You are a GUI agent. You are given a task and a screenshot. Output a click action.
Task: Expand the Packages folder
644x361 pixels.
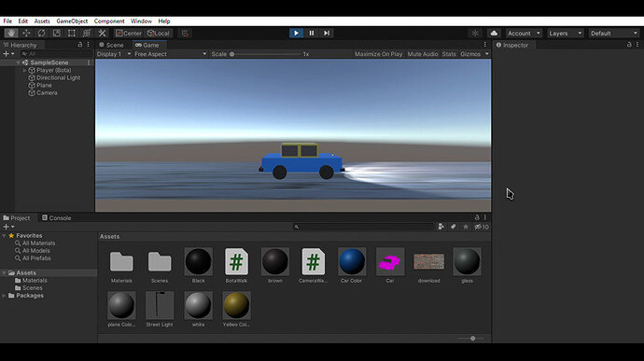(x=4, y=296)
